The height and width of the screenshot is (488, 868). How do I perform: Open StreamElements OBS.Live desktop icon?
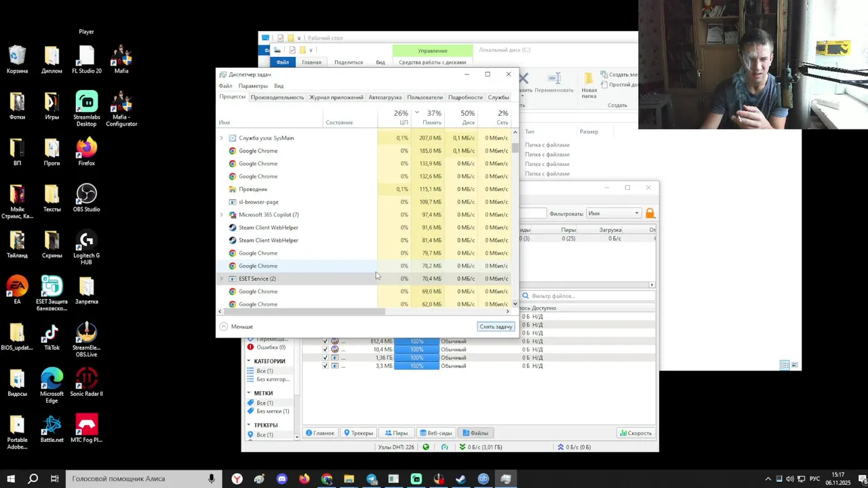(x=86, y=339)
